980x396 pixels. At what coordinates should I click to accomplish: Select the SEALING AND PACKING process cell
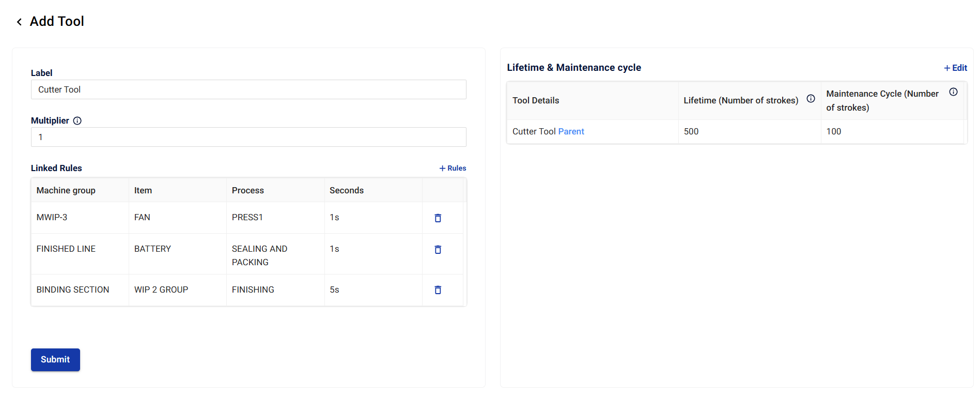pos(259,255)
